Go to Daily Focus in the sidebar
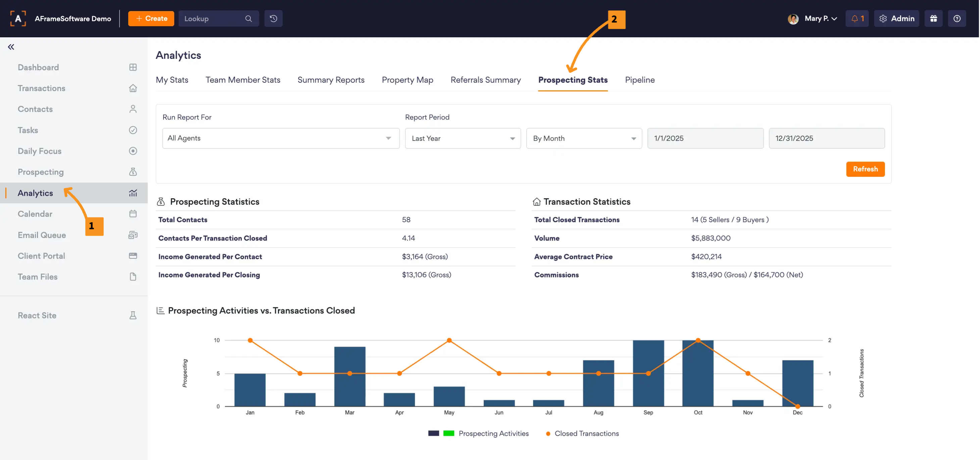980x460 pixels. pos(40,151)
